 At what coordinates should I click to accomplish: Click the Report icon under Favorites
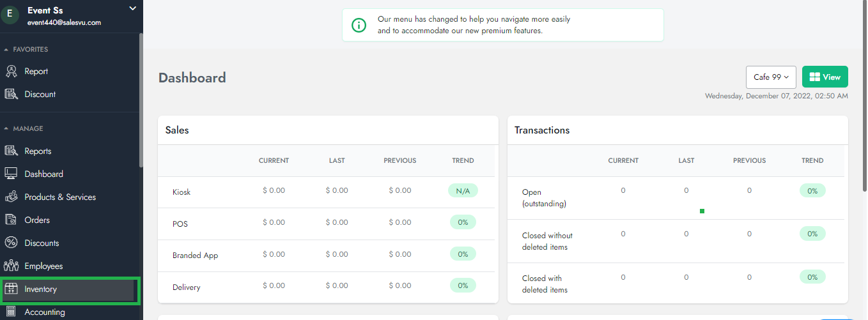11,72
